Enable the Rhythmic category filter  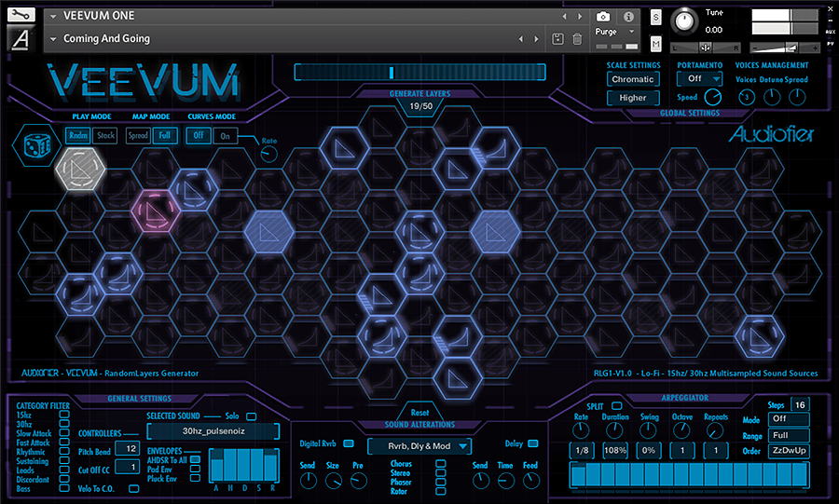pos(64,452)
